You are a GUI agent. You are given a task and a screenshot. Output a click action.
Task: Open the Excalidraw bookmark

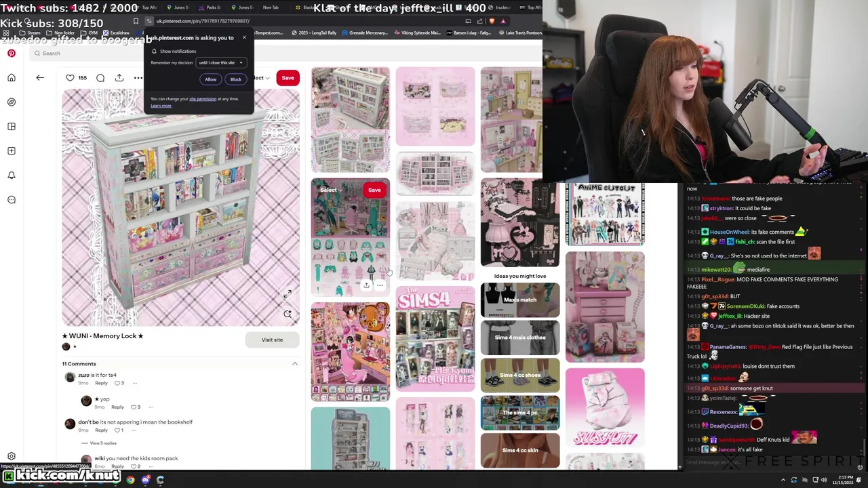pos(116,33)
